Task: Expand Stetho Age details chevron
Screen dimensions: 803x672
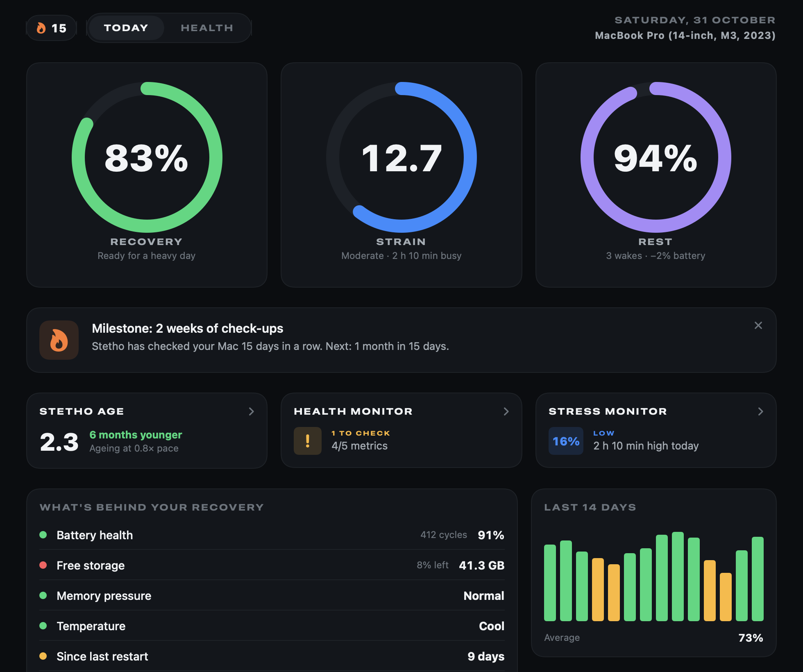Action: tap(252, 411)
